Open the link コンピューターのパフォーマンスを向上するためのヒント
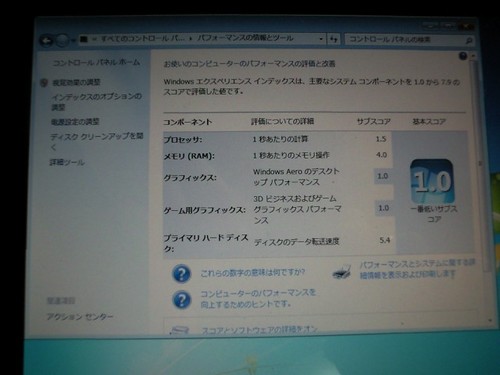Viewport: 500px width, 375px height. tap(258, 299)
